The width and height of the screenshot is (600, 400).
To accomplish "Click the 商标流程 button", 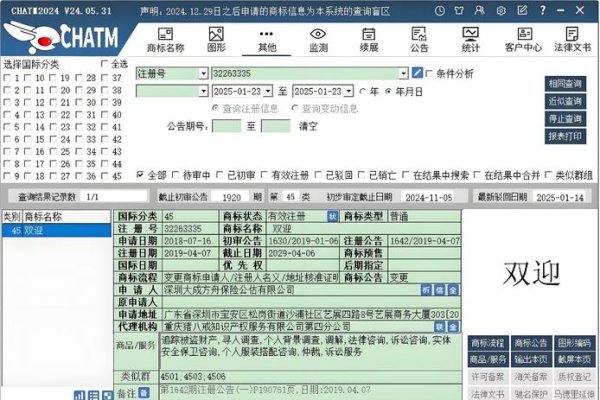I will (488, 343).
